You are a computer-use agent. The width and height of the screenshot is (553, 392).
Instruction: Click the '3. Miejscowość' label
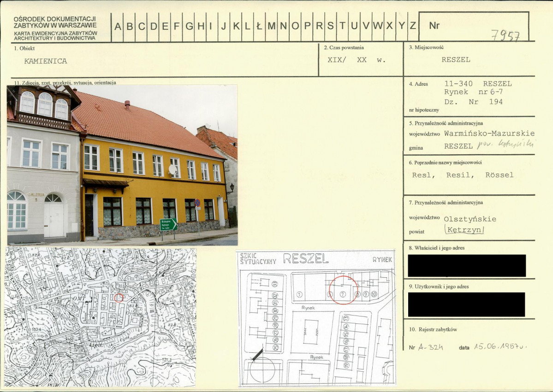pos(426,47)
